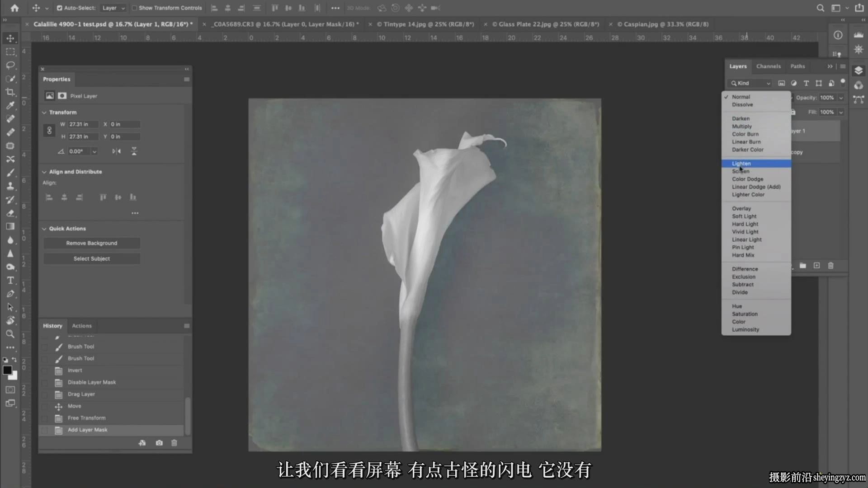This screenshot has height=488, width=868.
Task: Select the Crop tool
Action: click(10, 92)
